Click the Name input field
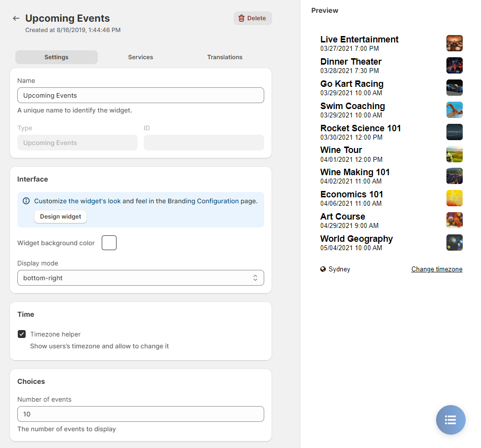This screenshot has height=448, width=481. pos(140,95)
